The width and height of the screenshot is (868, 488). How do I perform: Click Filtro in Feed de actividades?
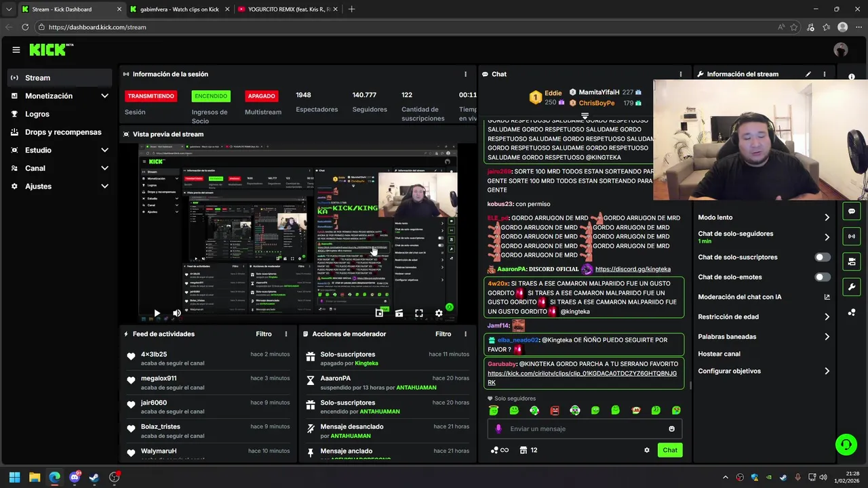[x=264, y=334]
